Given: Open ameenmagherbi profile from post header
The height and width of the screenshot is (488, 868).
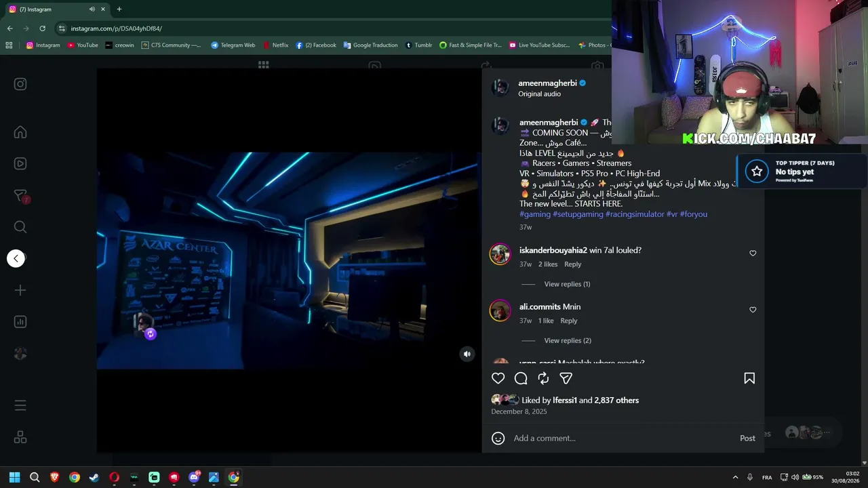Looking at the screenshot, I should pyautogui.click(x=547, y=83).
